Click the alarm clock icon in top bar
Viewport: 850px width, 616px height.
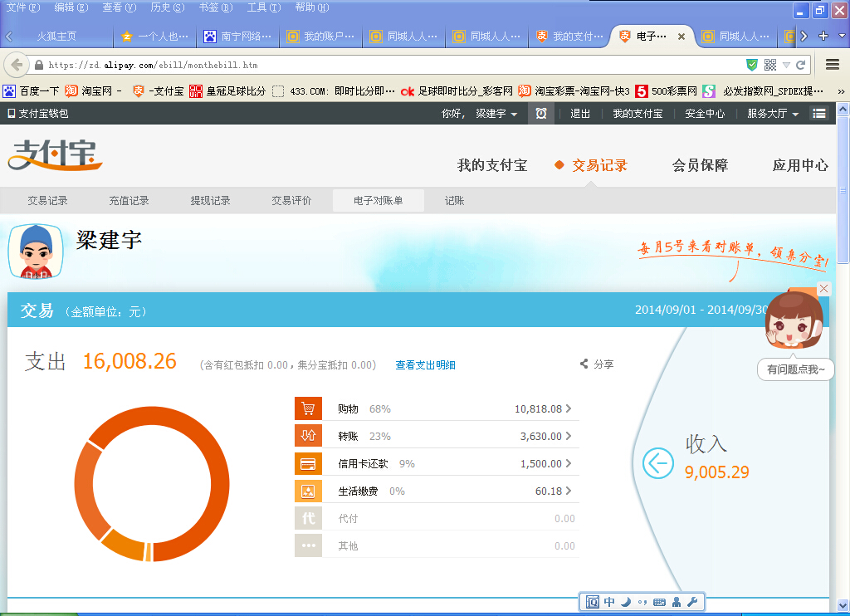coord(541,114)
